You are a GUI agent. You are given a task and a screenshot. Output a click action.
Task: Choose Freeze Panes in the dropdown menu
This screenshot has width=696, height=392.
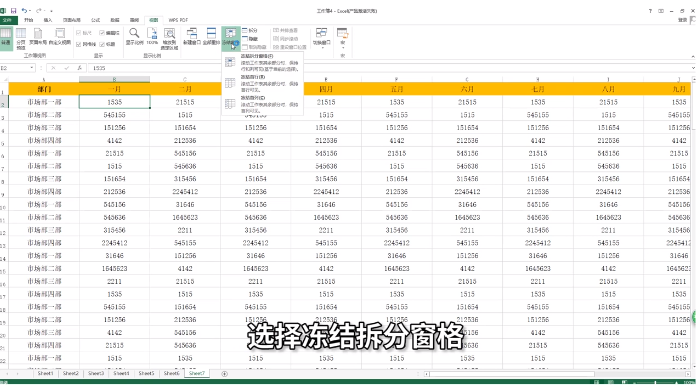(263, 63)
